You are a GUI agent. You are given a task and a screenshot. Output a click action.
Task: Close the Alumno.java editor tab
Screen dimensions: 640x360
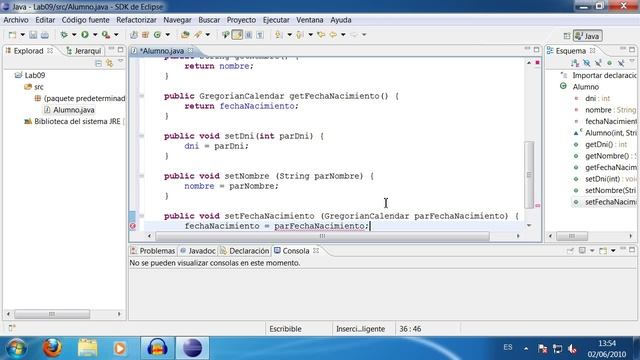tap(190, 51)
